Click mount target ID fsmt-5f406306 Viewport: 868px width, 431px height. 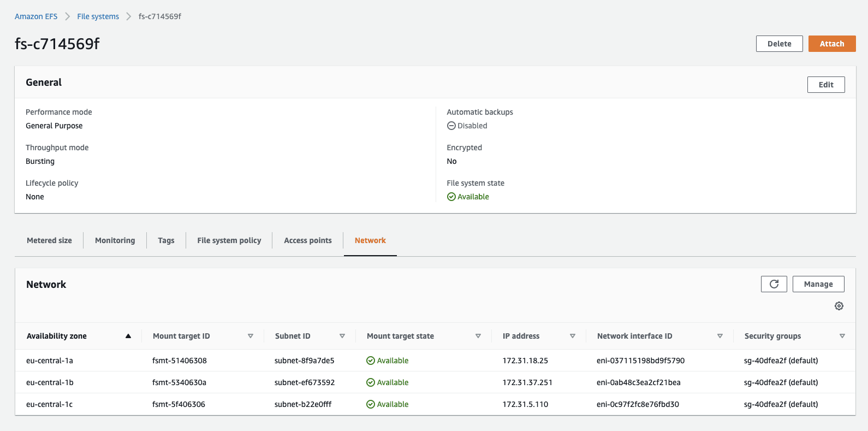tap(179, 404)
